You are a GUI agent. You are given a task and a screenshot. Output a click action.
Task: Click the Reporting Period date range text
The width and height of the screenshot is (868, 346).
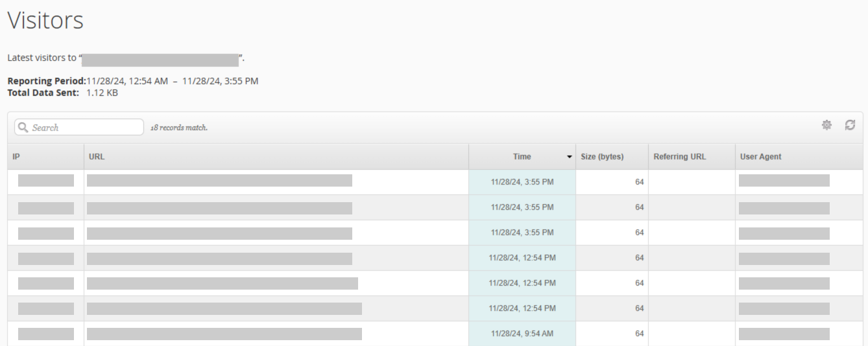click(x=173, y=81)
